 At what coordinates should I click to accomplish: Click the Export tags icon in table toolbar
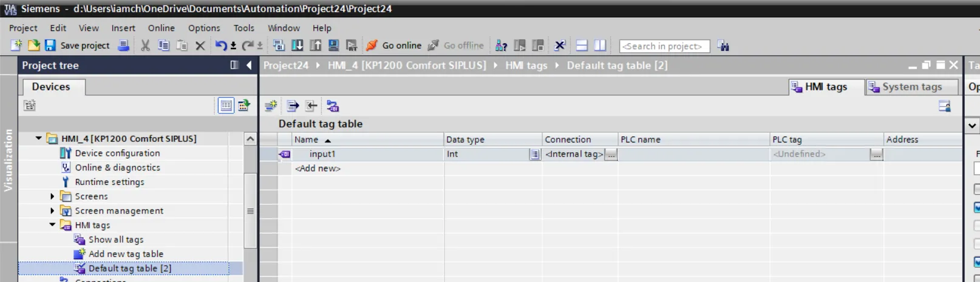[x=293, y=106]
